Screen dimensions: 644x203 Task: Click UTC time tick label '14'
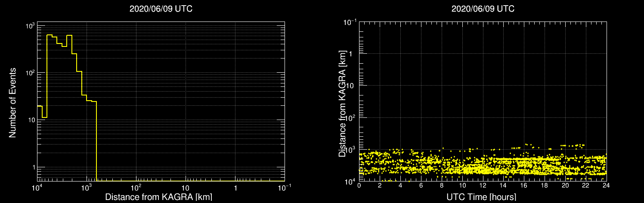click(x=503, y=186)
